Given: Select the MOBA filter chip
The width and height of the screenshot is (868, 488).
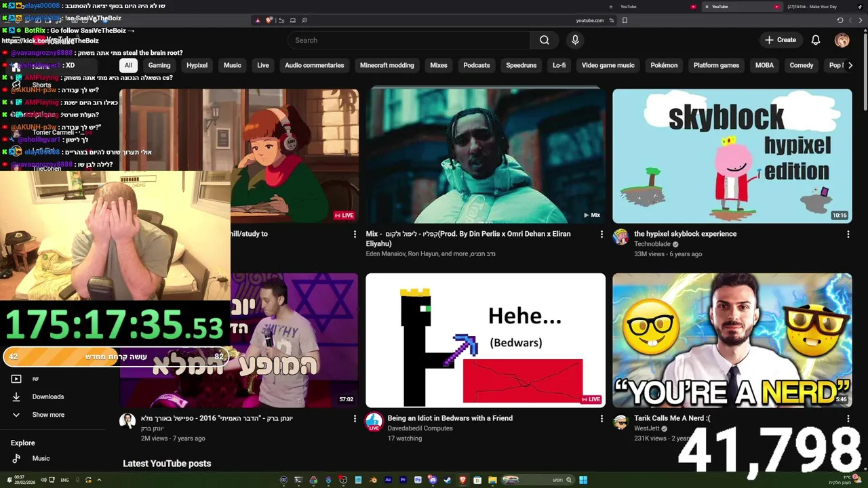Looking at the screenshot, I should click(764, 65).
